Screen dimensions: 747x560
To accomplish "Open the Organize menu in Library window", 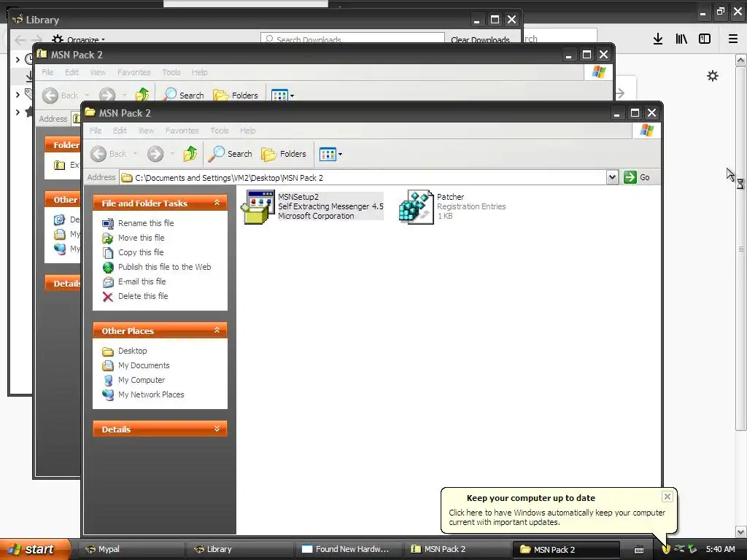I will pyautogui.click(x=79, y=39).
